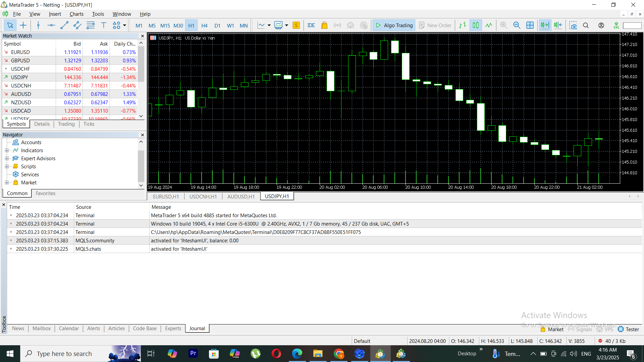The image size is (644, 362).
Task: Click the Zoom out magnifier icon
Action: pos(517,25)
